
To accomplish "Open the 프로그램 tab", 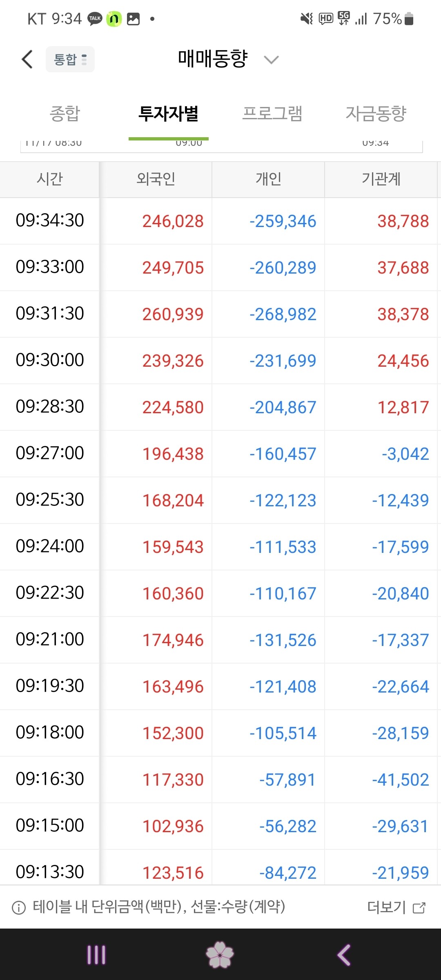I will [272, 114].
